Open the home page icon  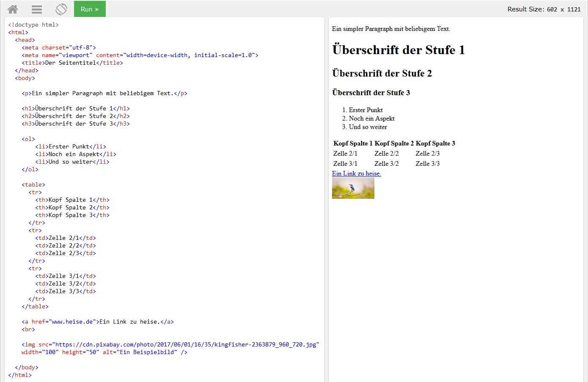(x=12, y=9)
